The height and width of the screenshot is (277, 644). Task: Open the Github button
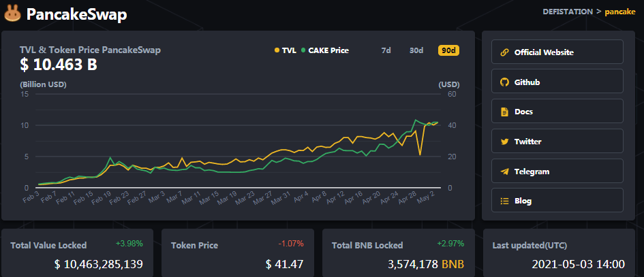click(557, 82)
